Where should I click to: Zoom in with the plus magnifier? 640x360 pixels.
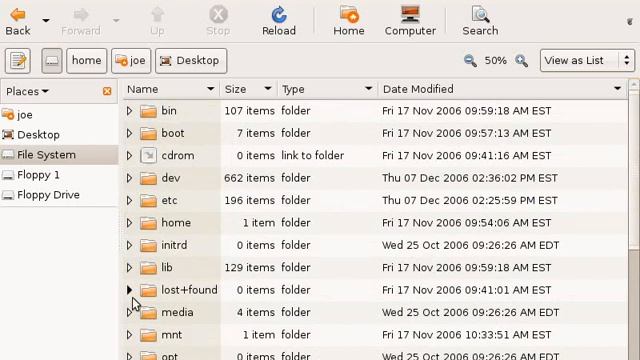[521, 61]
